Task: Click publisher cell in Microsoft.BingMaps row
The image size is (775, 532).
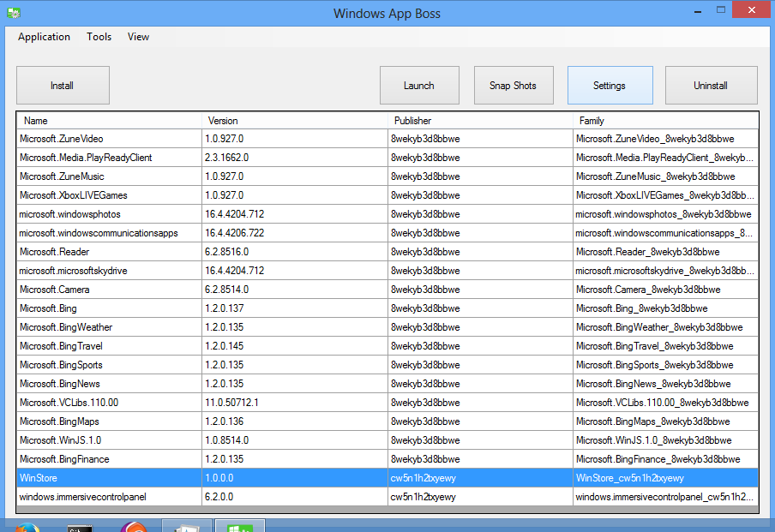Action: (x=480, y=421)
